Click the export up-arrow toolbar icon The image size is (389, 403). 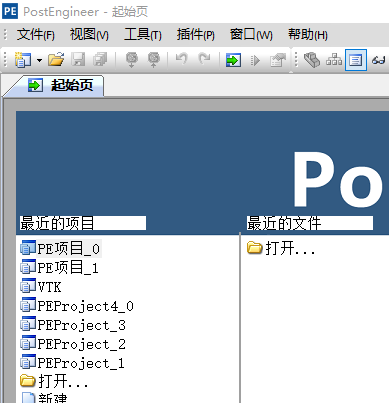154,60
